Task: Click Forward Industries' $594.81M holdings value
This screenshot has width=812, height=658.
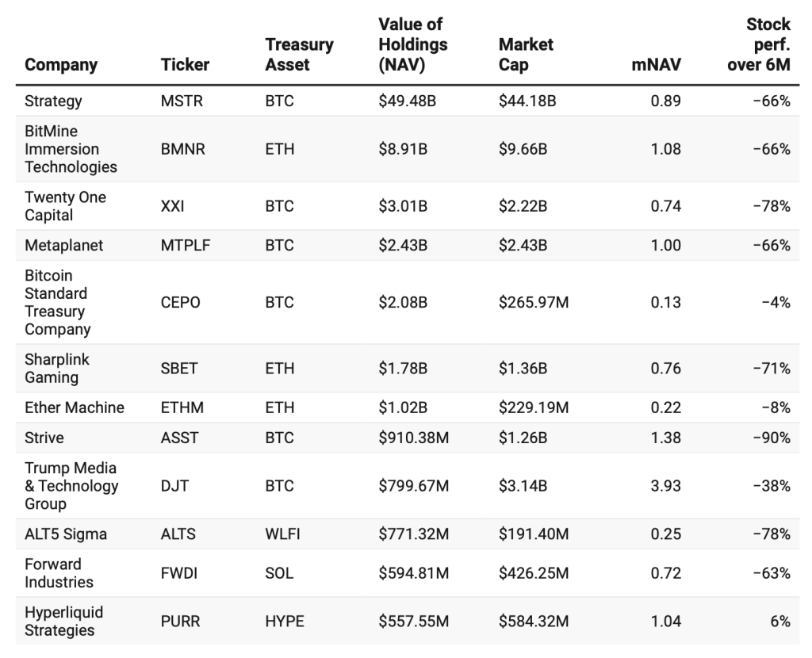Action: [413, 574]
